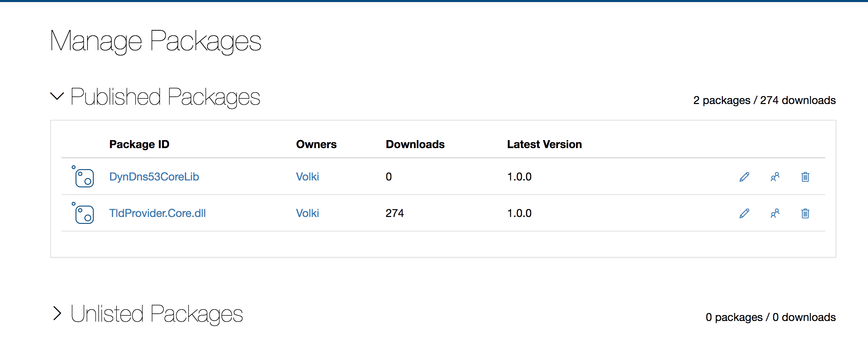Open the DynDns53CoreLib package link
The height and width of the screenshot is (363, 868).
(154, 177)
